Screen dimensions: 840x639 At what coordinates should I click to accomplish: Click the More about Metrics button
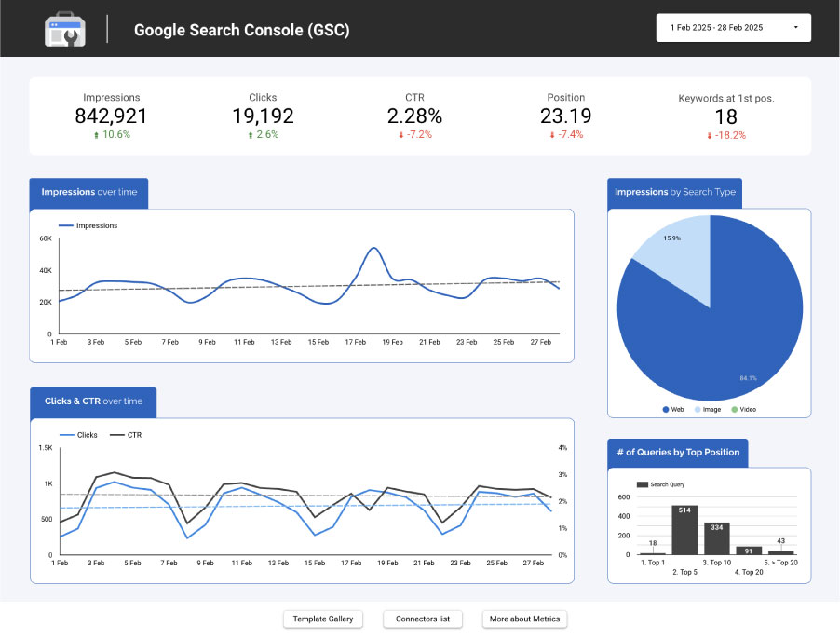pyautogui.click(x=524, y=619)
